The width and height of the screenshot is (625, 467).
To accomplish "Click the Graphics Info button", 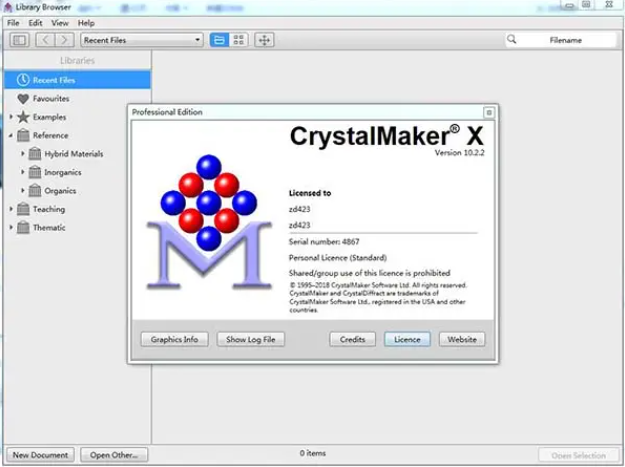I will click(175, 339).
